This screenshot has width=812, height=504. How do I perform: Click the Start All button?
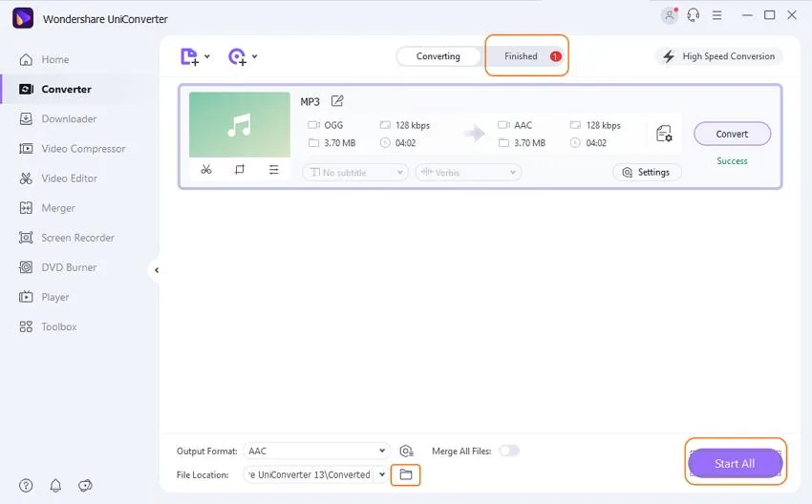(736, 464)
